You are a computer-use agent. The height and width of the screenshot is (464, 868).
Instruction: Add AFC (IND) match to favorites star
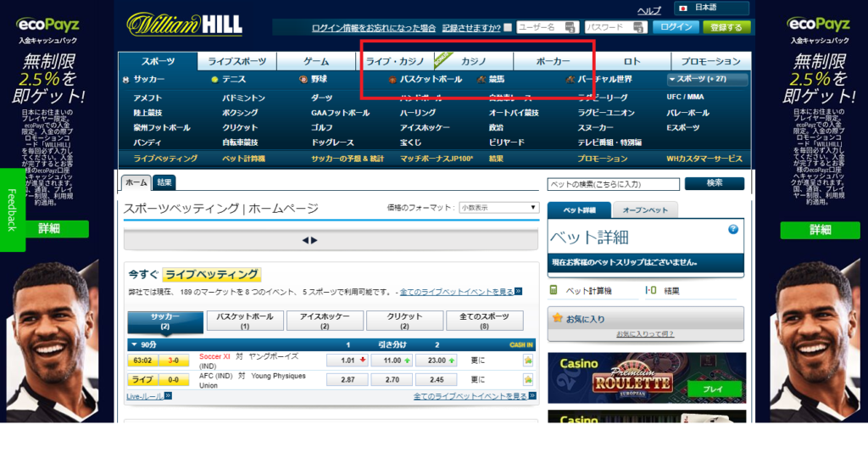pyautogui.click(x=527, y=379)
